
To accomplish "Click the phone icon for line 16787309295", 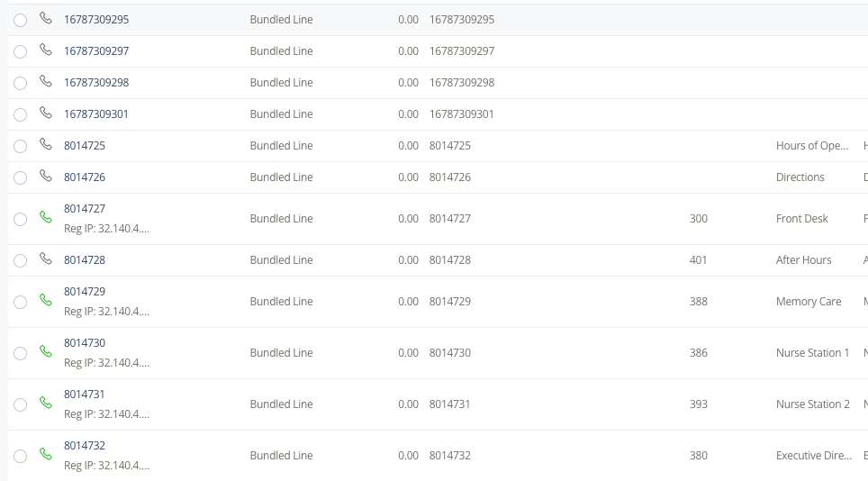I will (x=46, y=18).
